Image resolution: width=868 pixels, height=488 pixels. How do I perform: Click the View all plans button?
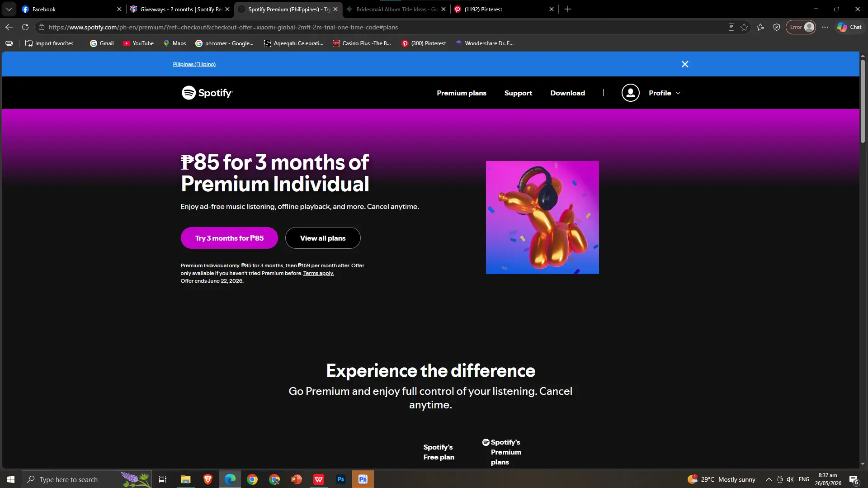(323, 238)
